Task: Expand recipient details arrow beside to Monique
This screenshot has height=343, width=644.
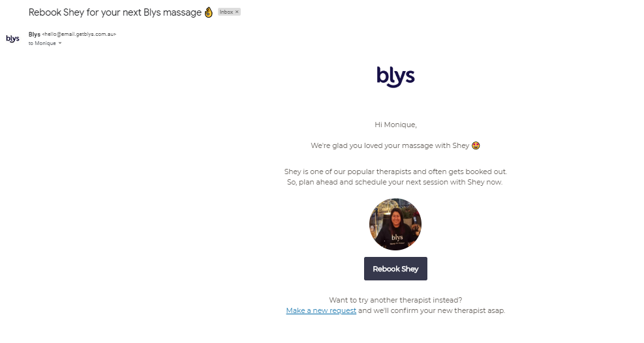Action: 60,44
